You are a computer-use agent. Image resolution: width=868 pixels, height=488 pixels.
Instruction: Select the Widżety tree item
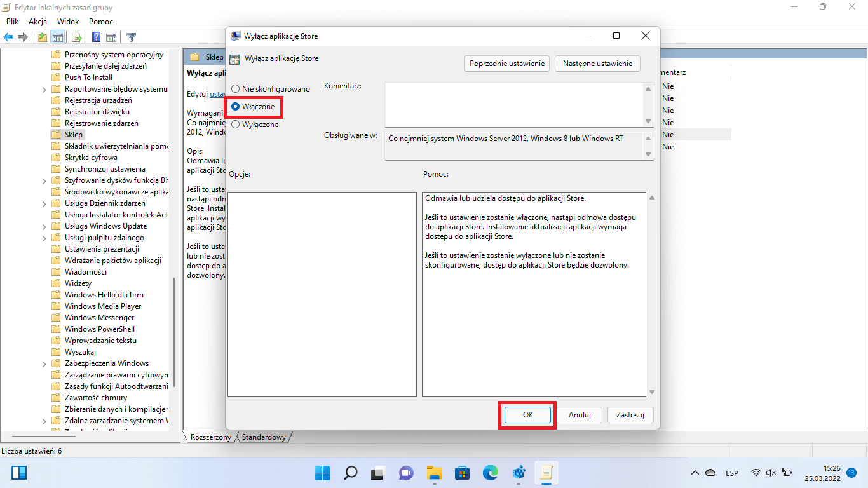[78, 283]
